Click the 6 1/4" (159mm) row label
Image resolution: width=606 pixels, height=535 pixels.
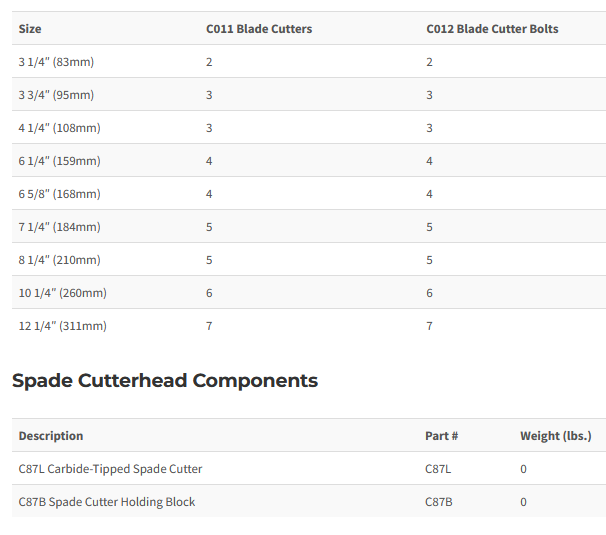coord(59,161)
